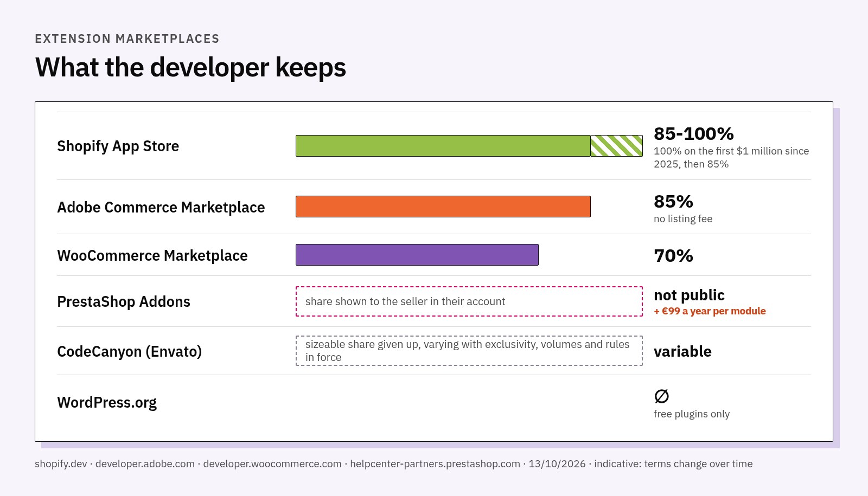
Task: Select the 'WordPress.org' label
Action: 107,402
